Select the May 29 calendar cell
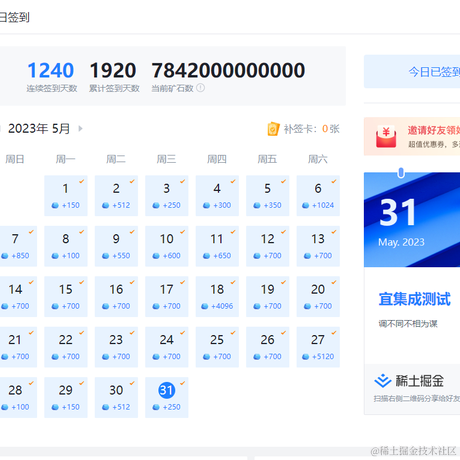 pos(66,397)
